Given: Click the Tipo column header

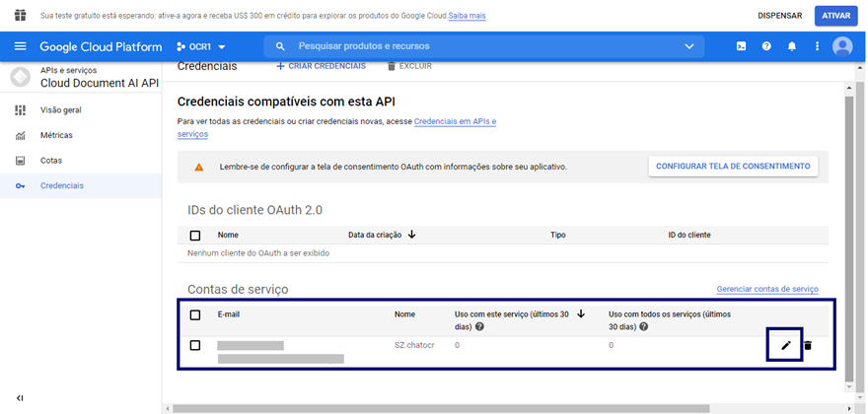Looking at the screenshot, I should point(558,235).
